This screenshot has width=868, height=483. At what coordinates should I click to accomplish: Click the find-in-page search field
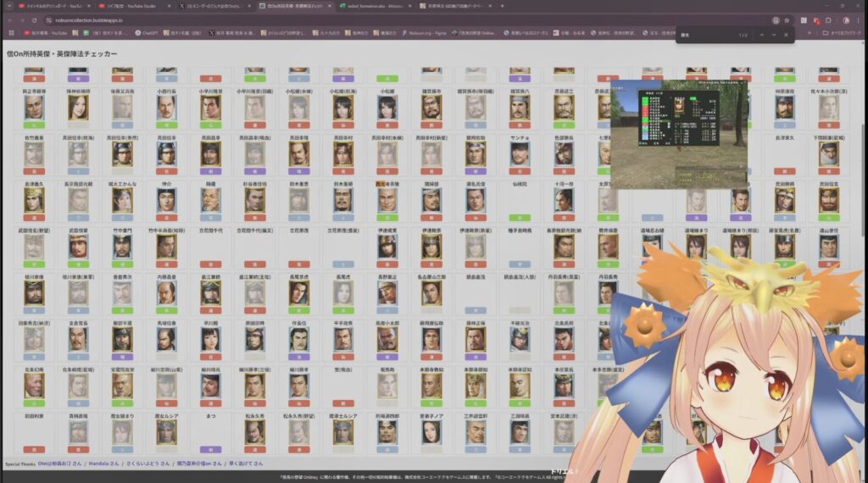[704, 36]
